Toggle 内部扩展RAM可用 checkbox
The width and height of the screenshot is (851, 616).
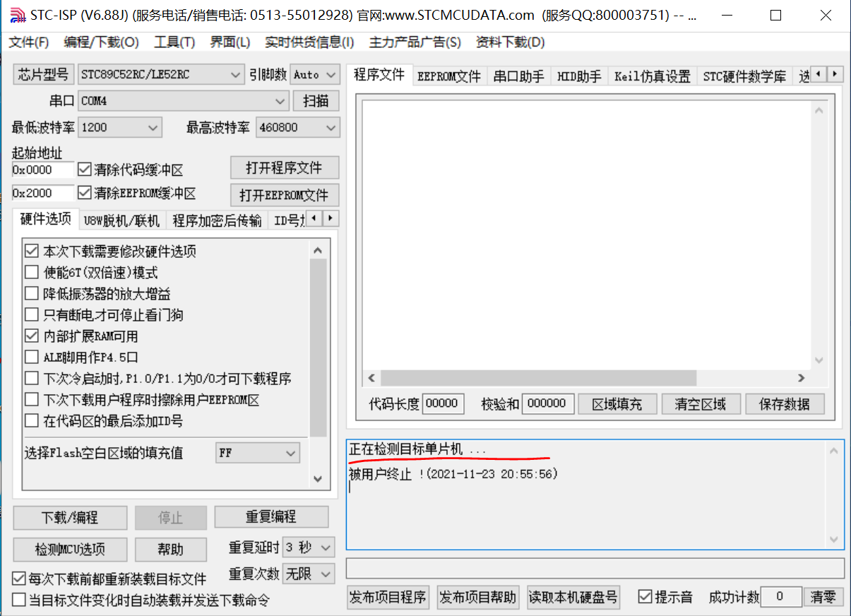(31, 336)
